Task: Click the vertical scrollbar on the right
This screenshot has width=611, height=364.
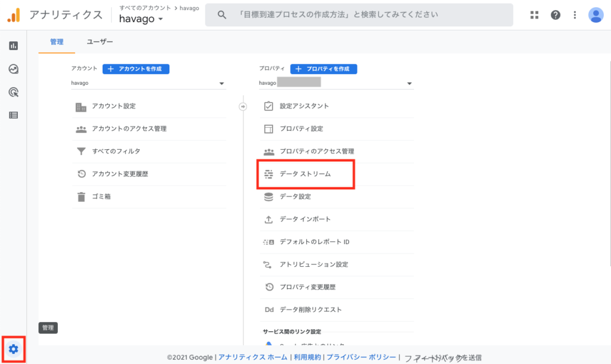Action: pos(610,164)
